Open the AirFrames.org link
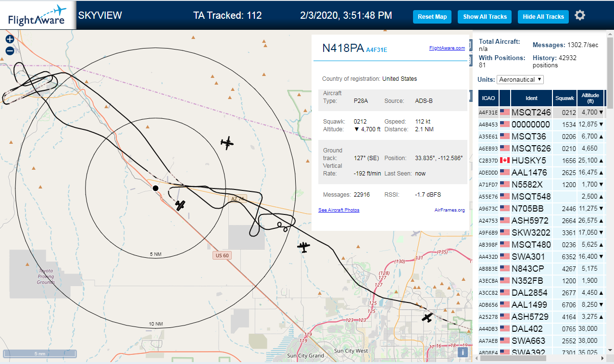Screen dimensions: 614x364 (x=449, y=210)
